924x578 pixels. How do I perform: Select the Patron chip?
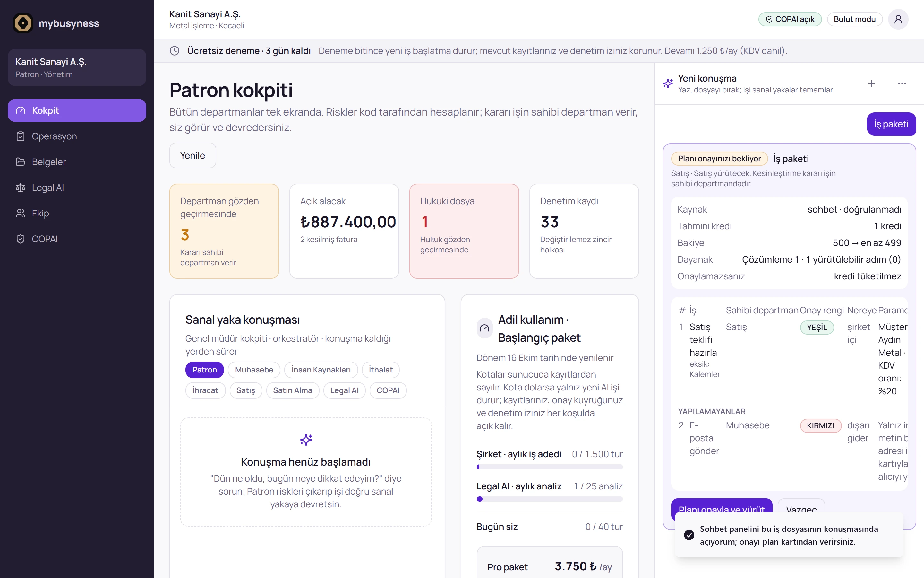(x=204, y=370)
